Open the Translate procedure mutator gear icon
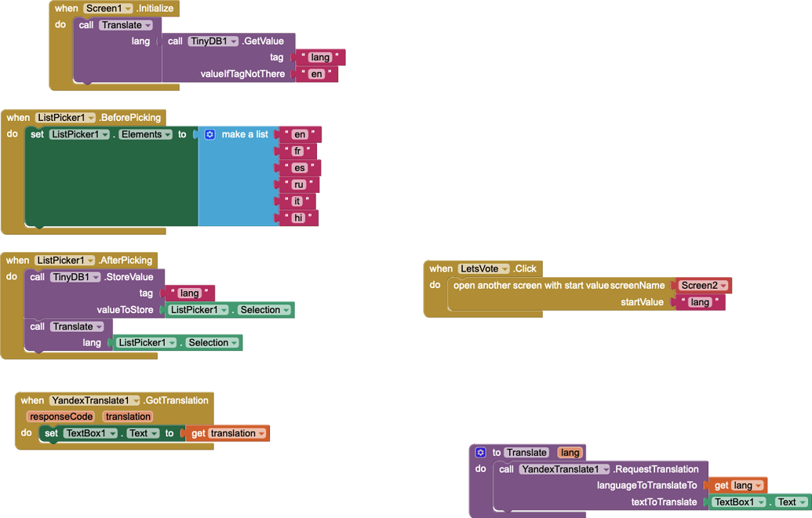 (480, 452)
